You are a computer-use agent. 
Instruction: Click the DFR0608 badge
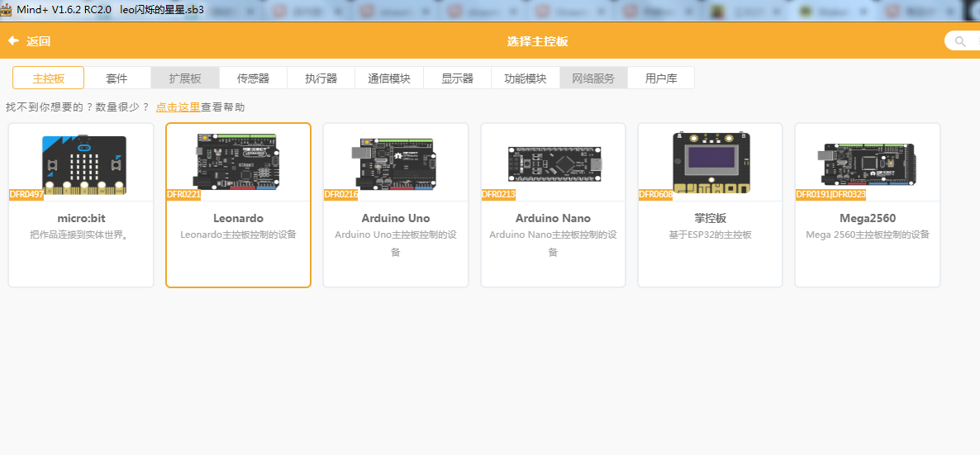(655, 194)
